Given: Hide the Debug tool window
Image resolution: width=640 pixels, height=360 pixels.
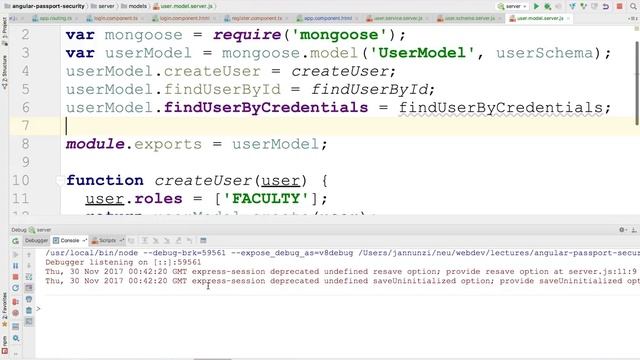Looking at the screenshot, I should tap(634, 230).
